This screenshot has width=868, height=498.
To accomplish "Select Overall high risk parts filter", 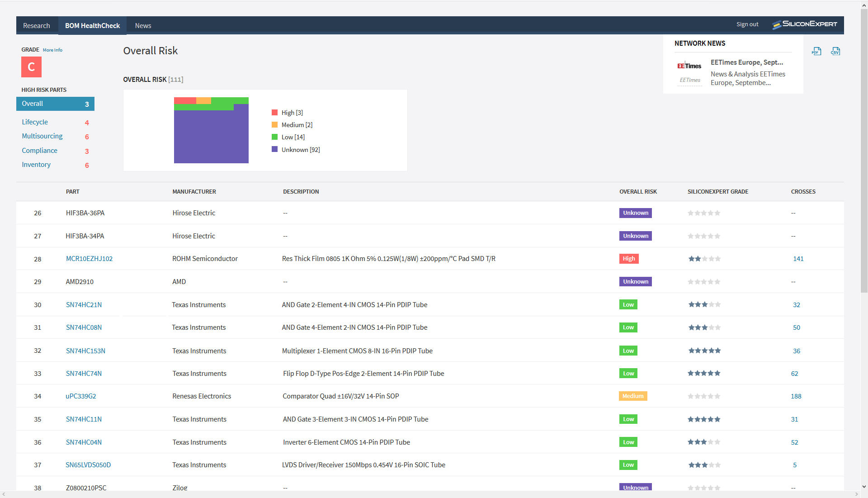I will 55,104.
